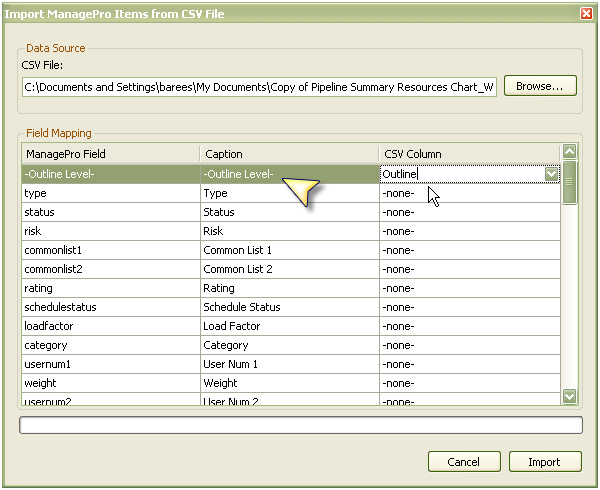This screenshot has width=600, height=490.
Task: Click into the CSV File path field
Action: (x=259, y=87)
